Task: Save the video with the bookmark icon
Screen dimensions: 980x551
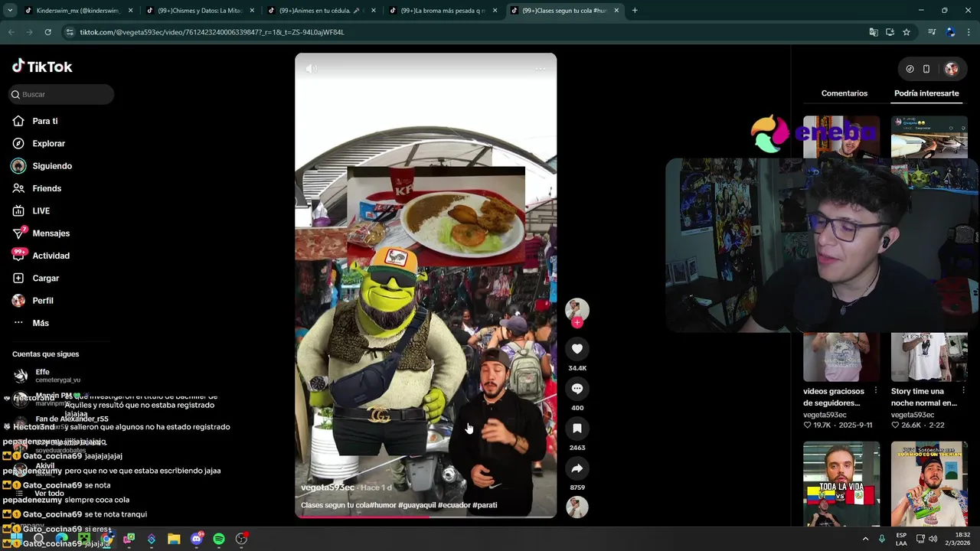Action: (x=577, y=429)
